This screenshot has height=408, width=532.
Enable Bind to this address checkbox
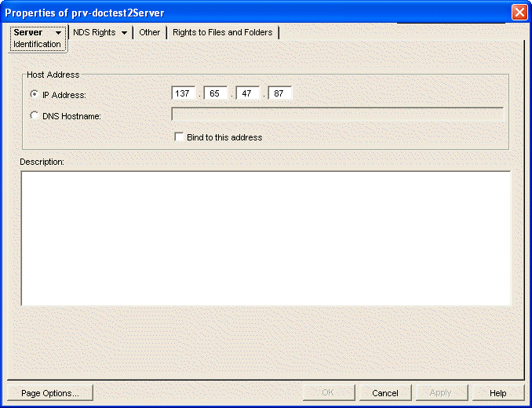(178, 137)
